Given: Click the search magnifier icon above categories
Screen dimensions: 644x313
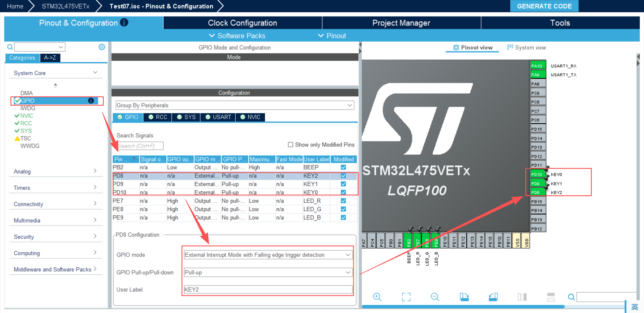Looking at the screenshot, I should tap(10, 47).
